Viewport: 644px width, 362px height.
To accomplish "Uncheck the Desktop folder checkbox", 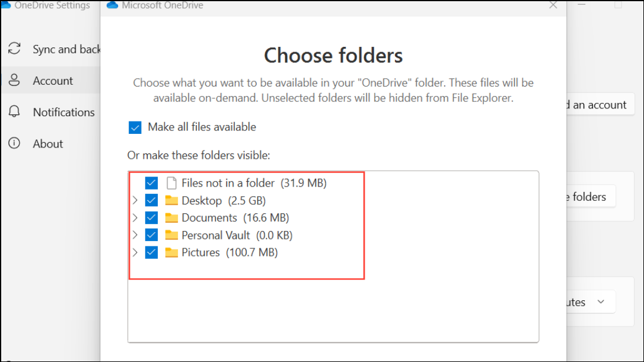I will coord(151,200).
